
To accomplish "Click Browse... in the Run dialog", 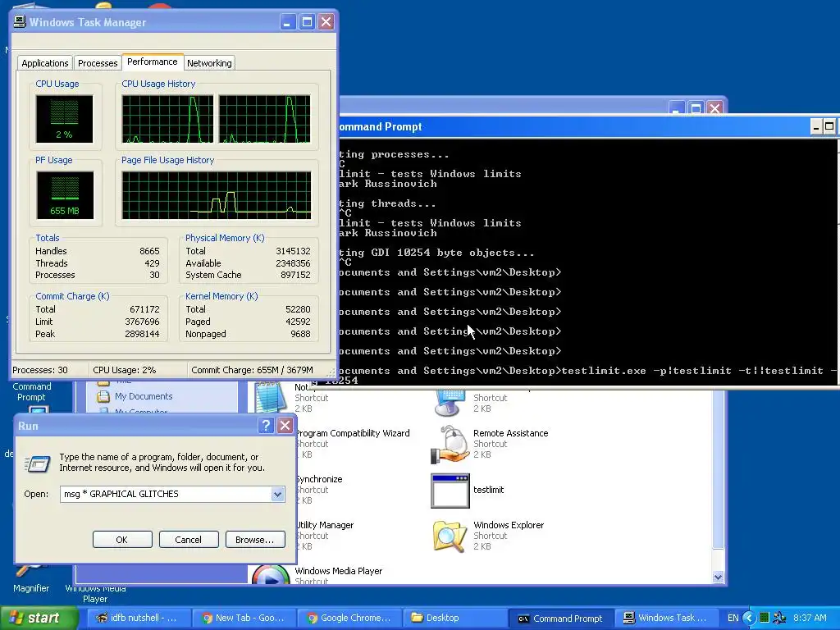I will 255,540.
